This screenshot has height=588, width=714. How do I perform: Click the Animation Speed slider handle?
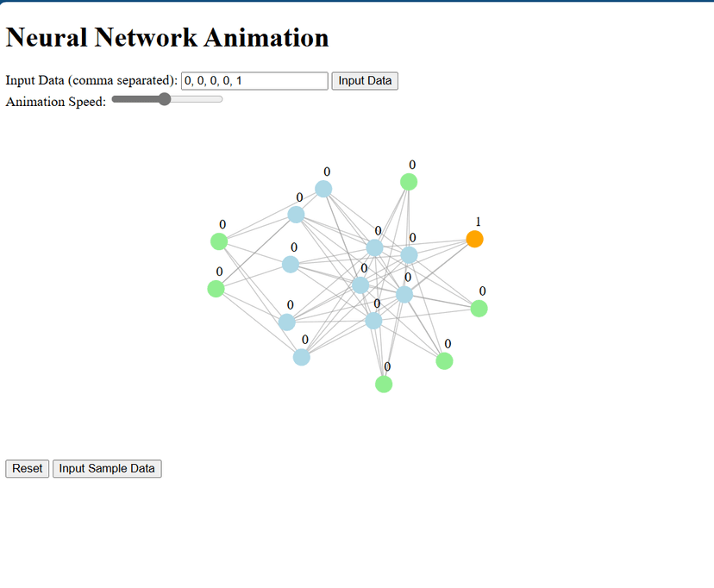165,99
